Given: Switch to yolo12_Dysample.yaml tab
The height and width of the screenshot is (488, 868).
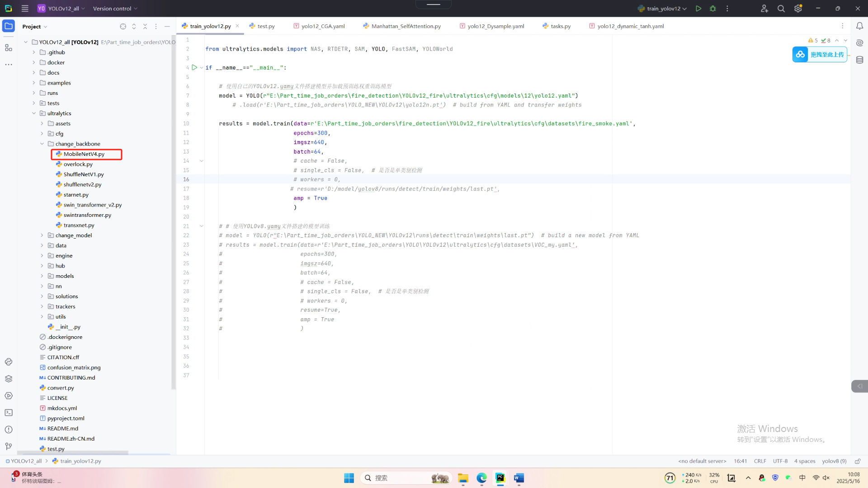Looking at the screenshot, I should [x=492, y=26].
